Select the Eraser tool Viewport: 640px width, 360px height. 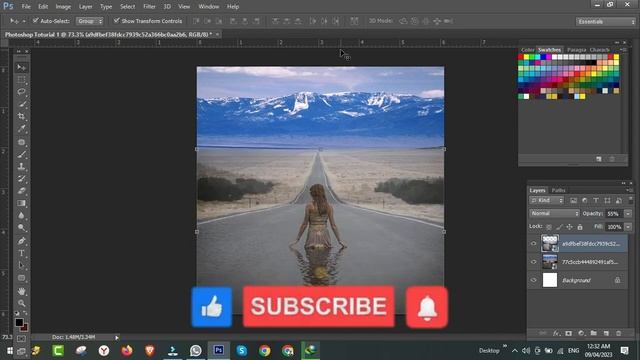click(x=22, y=191)
